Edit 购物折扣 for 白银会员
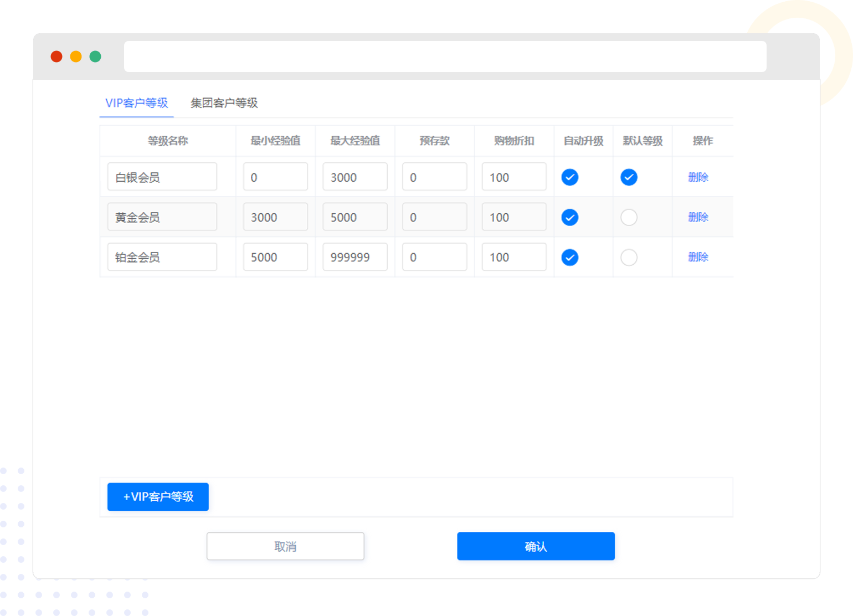Screen dimensions: 853x616 514,177
